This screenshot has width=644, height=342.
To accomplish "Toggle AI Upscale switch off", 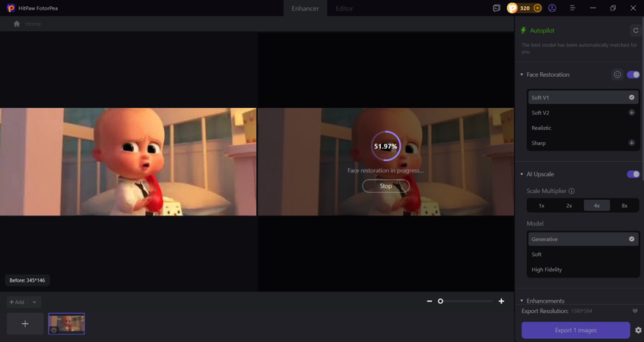I will point(633,174).
